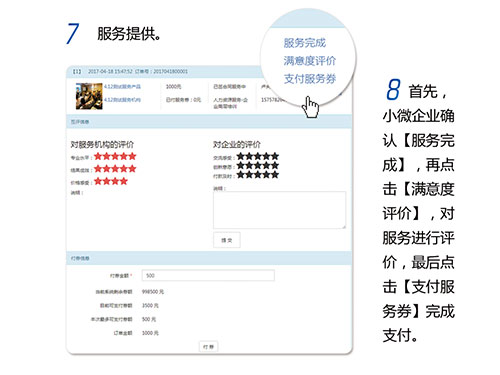Focus the payment amount field showing 500

coord(208,276)
